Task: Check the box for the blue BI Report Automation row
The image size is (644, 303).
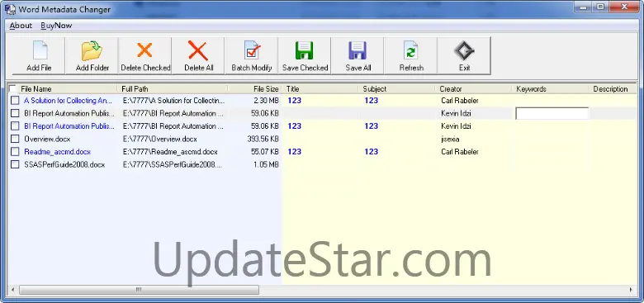Action: click(x=15, y=126)
